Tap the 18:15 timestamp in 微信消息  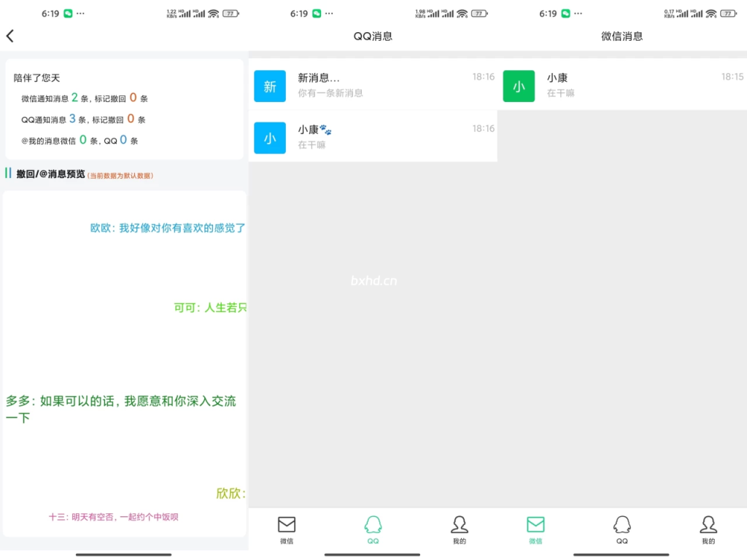point(732,77)
